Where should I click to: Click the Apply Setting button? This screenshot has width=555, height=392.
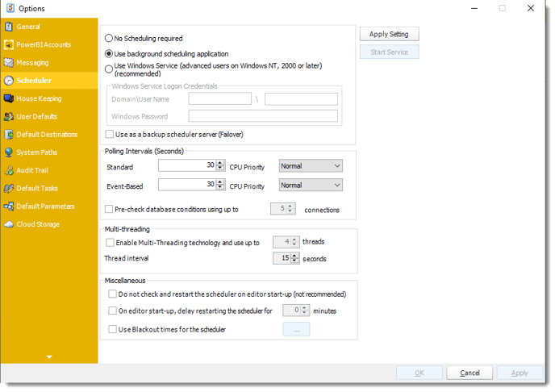pyautogui.click(x=390, y=35)
